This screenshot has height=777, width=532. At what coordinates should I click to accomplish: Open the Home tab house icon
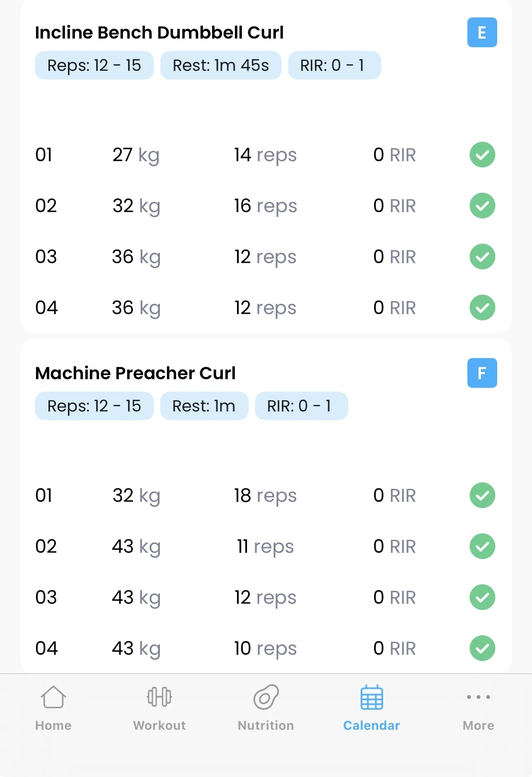click(x=53, y=697)
